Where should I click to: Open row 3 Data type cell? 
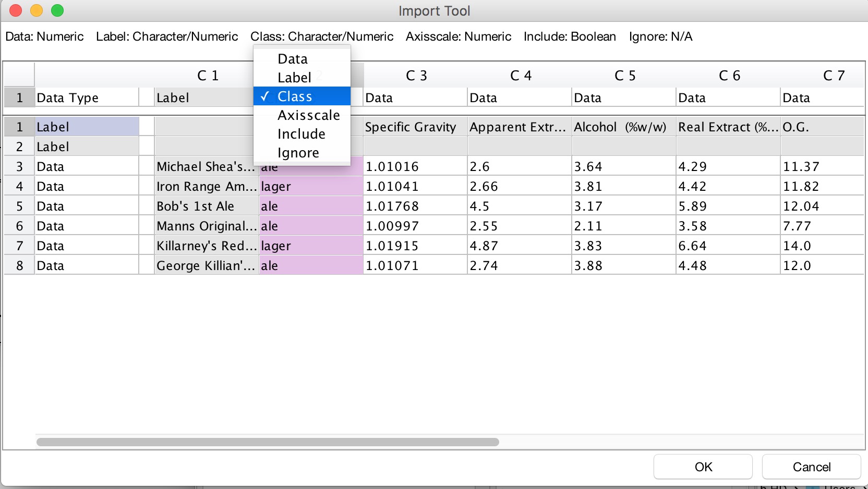86,167
